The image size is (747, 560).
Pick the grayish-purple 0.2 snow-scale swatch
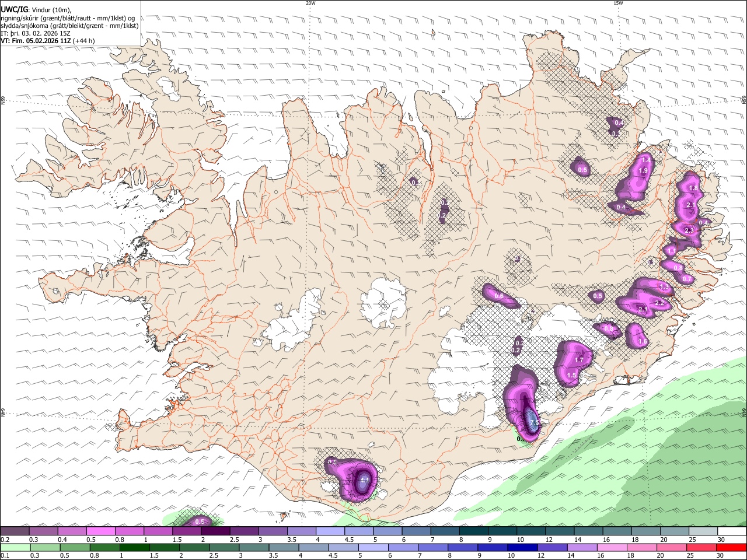pos(15,531)
